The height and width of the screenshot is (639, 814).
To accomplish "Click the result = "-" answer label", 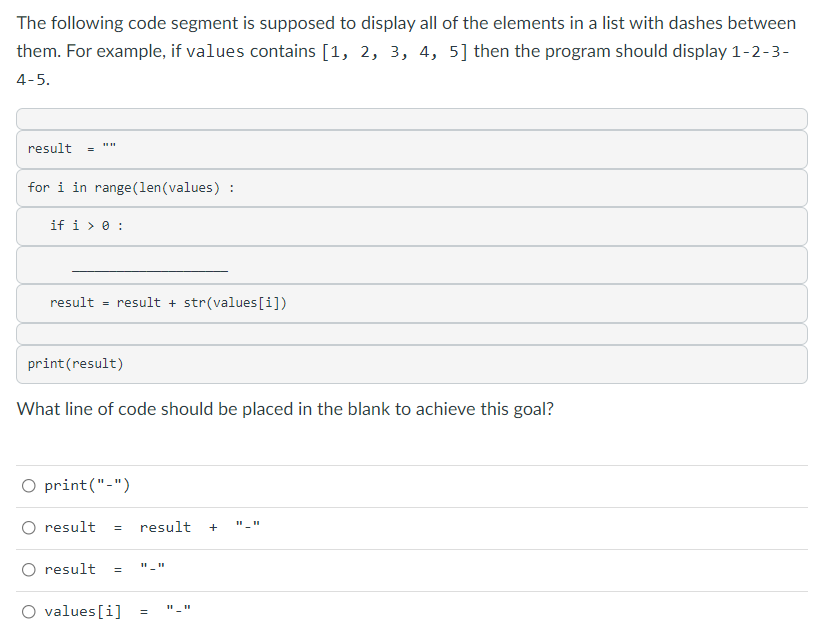I will coord(104,569).
